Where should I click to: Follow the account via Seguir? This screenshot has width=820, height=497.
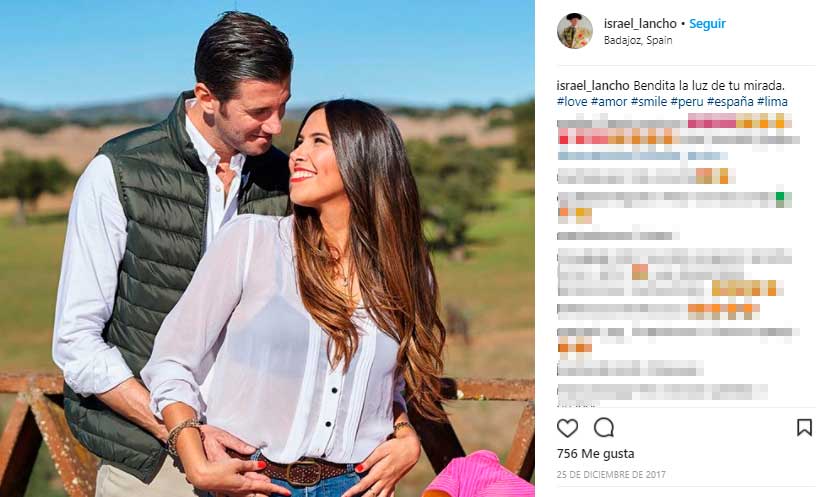coord(707,24)
